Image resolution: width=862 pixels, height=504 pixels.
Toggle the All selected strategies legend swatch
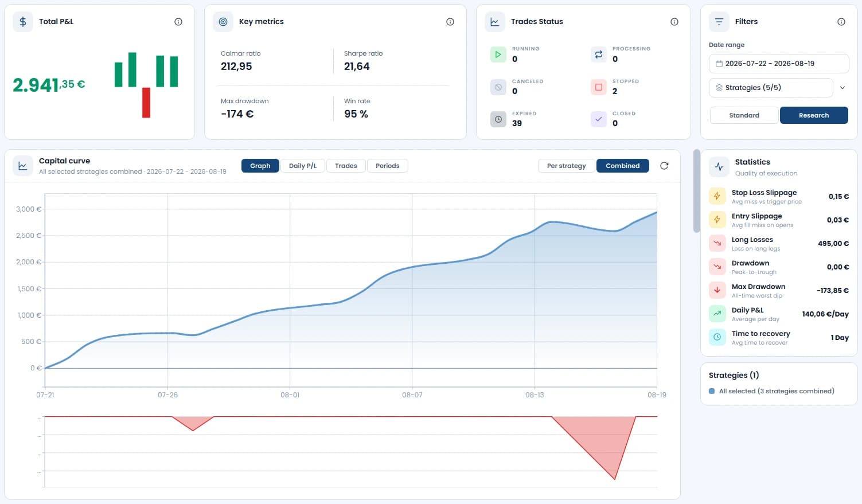tap(712, 391)
